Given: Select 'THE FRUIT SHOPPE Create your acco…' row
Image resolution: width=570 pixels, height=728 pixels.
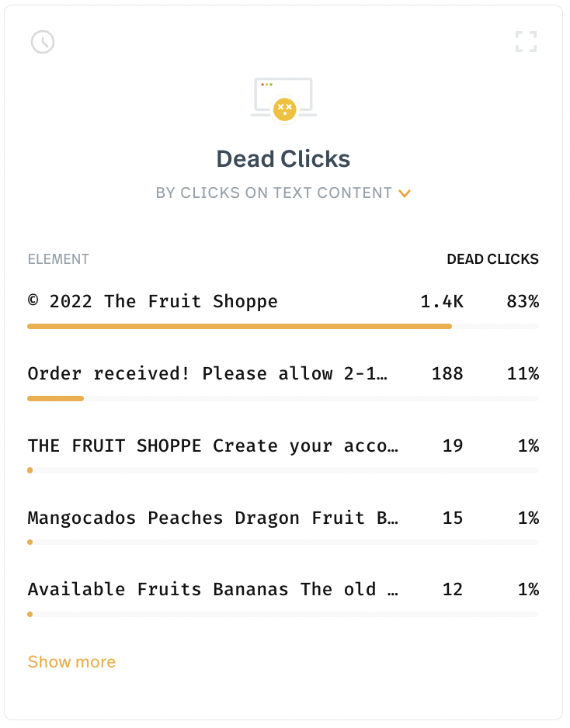Looking at the screenshot, I should [283, 453].
